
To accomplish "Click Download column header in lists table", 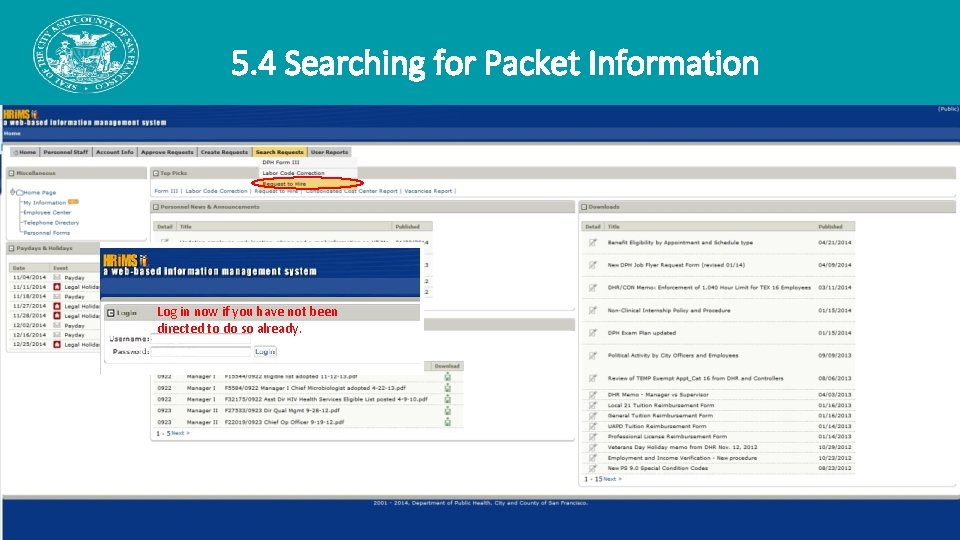I will pyautogui.click(x=447, y=366).
